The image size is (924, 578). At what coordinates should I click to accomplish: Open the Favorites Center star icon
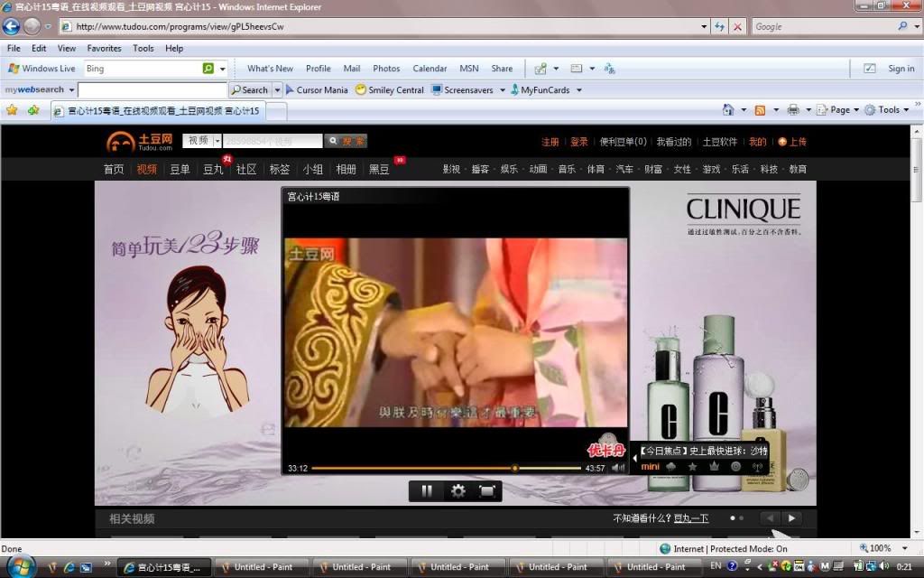click(12, 110)
